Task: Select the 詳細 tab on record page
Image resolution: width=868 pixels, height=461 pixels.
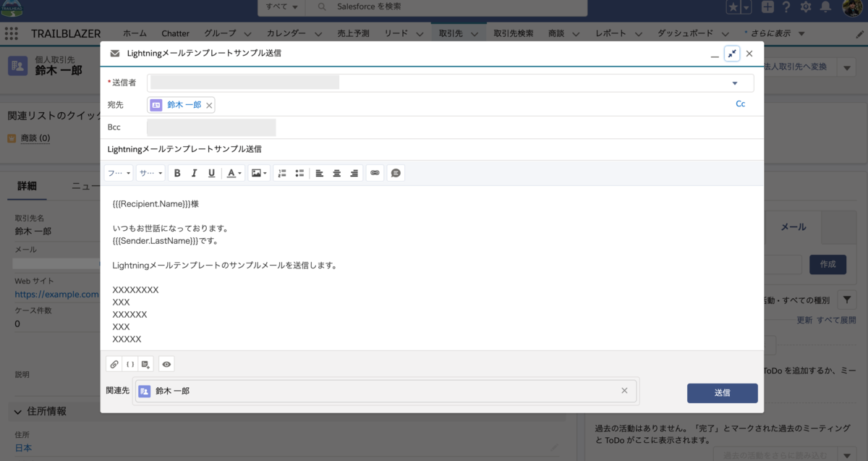Action: coord(27,186)
